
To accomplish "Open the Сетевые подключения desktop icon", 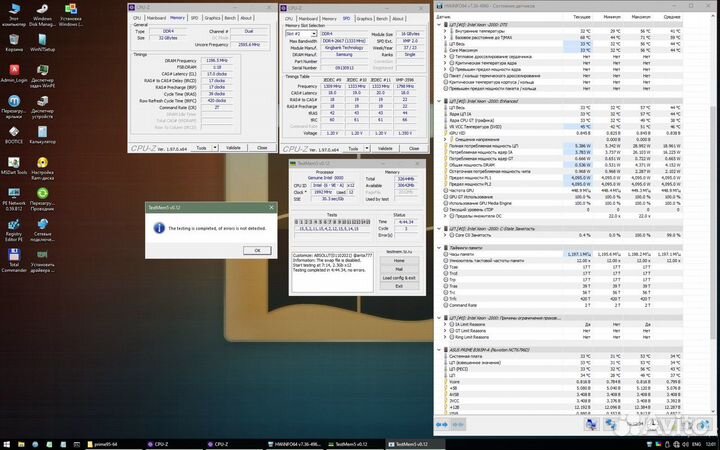I will tap(42, 230).
